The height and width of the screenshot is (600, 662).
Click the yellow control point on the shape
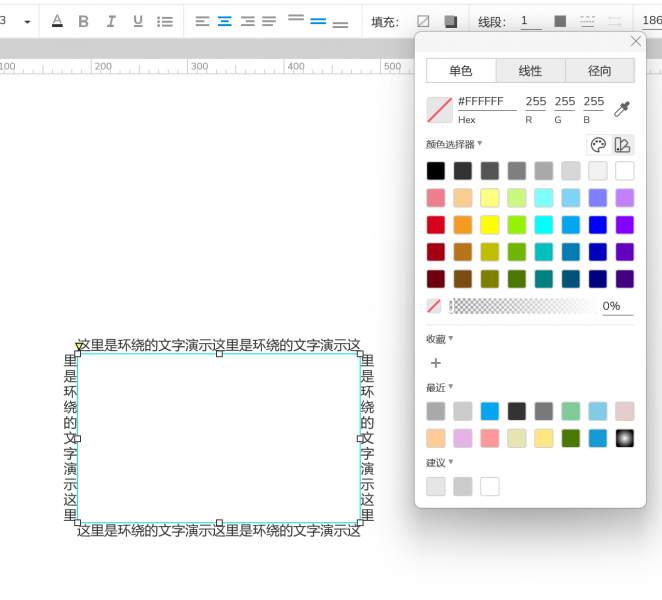(x=79, y=347)
